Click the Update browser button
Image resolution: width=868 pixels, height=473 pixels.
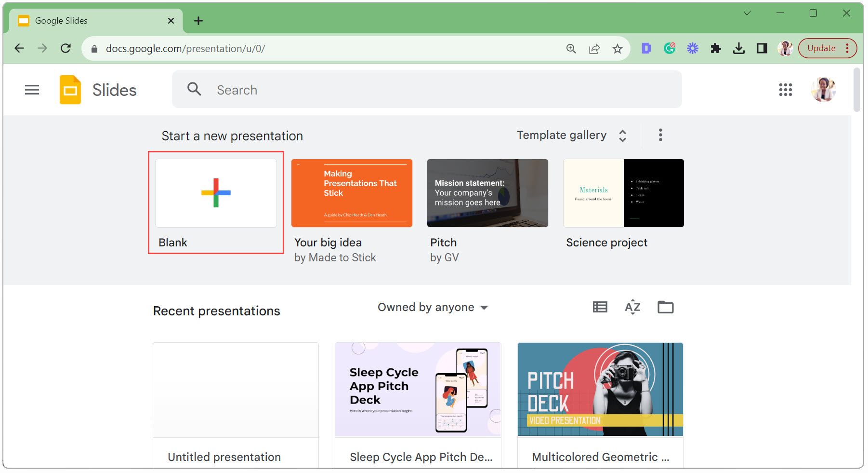[822, 48]
